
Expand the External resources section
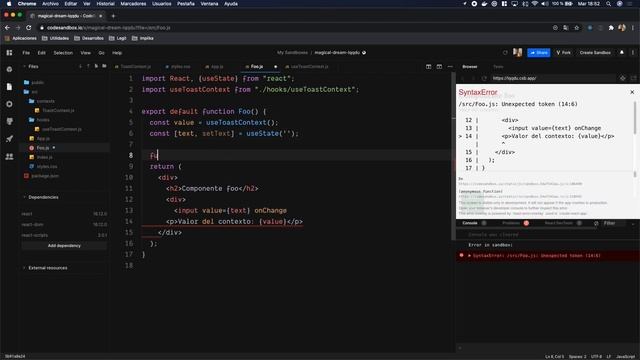(45, 268)
